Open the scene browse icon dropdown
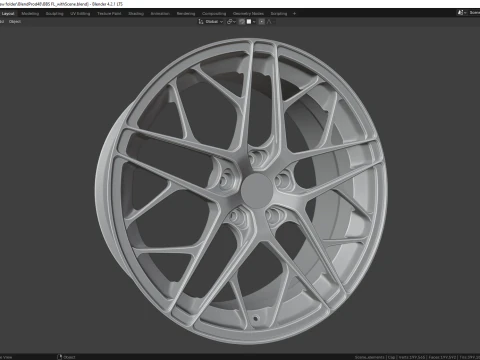 [x=461, y=13]
